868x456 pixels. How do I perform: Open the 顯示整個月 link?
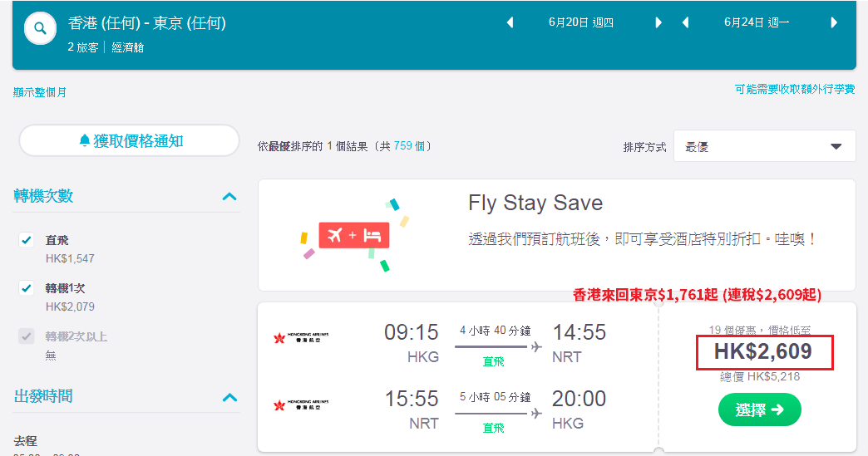[40, 92]
